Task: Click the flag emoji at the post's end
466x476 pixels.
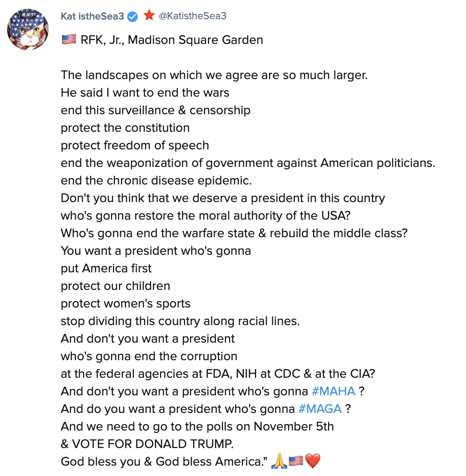Action: click(296, 461)
